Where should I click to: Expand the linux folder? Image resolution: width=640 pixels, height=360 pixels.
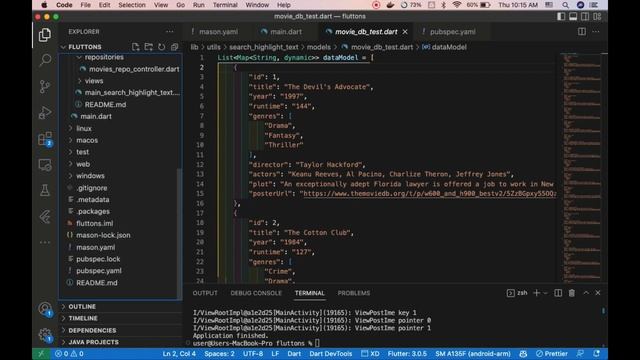click(71, 128)
